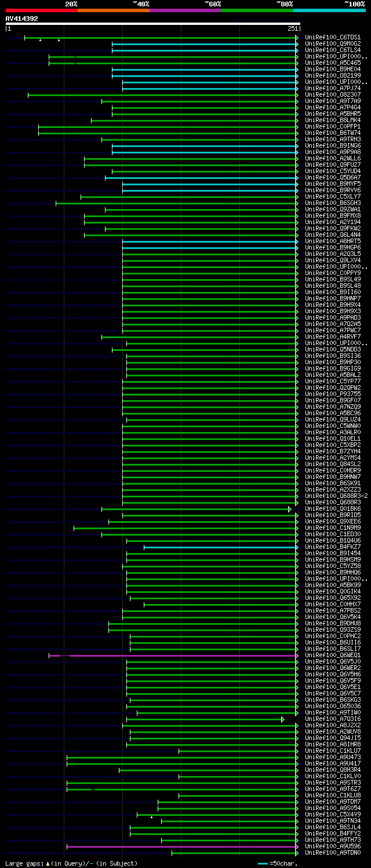Screen dimensions: 371x868
Task: Open hit UniRef100_C6TDS1
Action: pos(333,38)
